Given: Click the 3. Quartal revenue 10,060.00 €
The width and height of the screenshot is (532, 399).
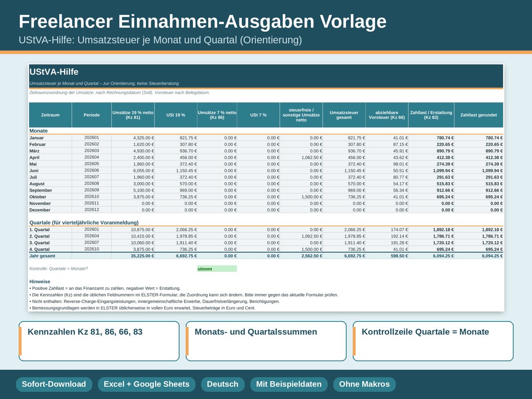Looking at the screenshot, I should click(x=133, y=243).
